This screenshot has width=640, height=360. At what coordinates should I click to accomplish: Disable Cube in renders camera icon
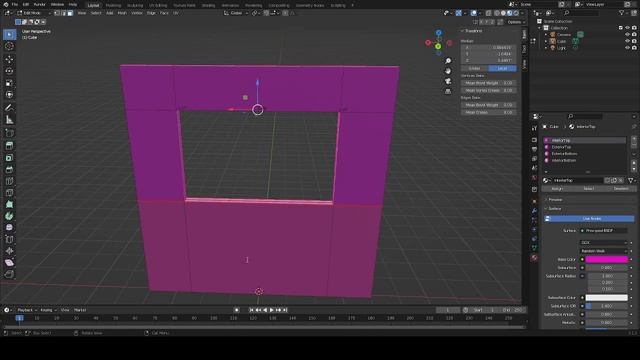(x=634, y=41)
